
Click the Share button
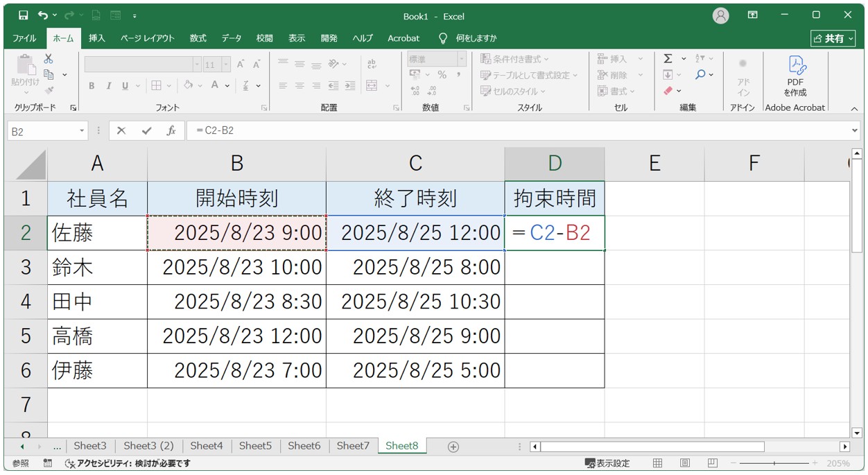click(x=833, y=38)
